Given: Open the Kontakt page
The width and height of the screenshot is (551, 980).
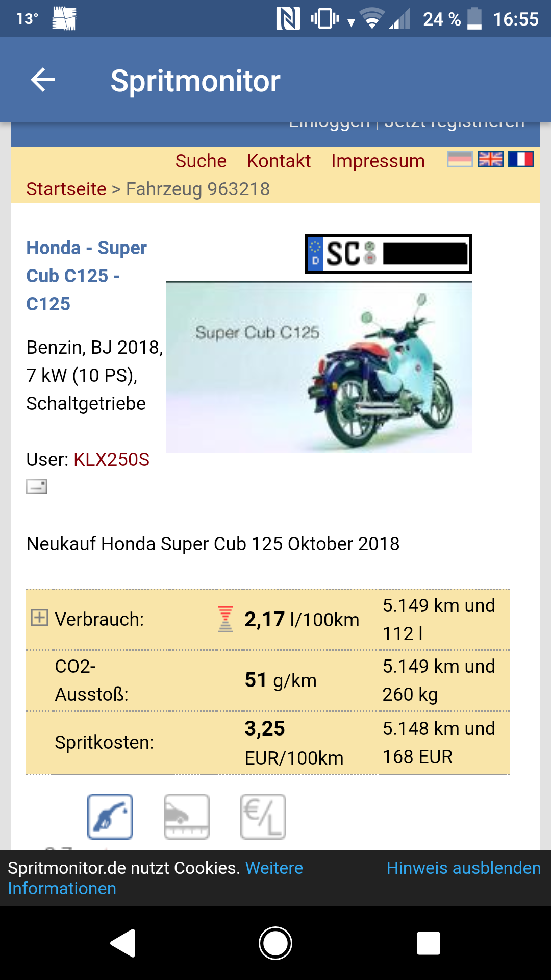Looking at the screenshot, I should (x=279, y=161).
